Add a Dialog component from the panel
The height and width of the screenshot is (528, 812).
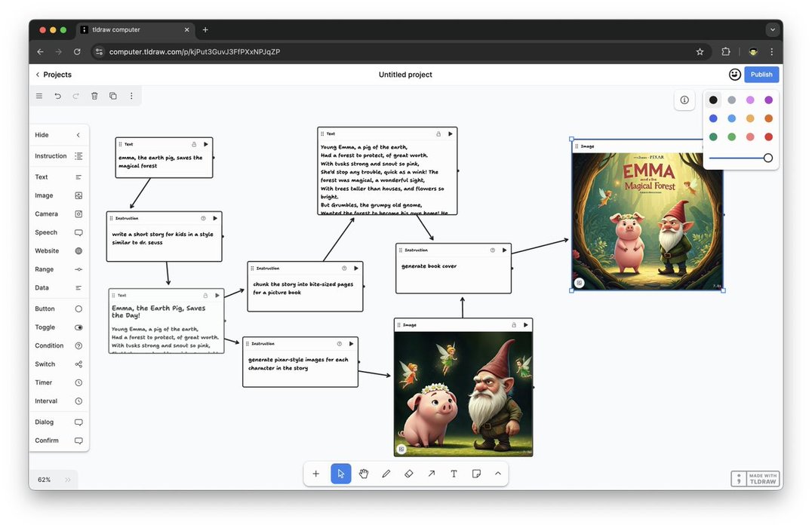[59, 422]
